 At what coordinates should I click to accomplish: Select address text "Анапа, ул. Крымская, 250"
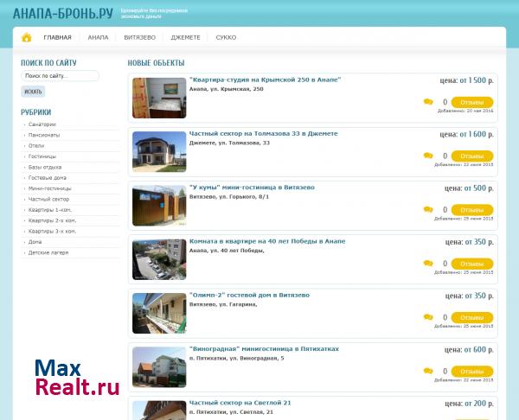227,89
